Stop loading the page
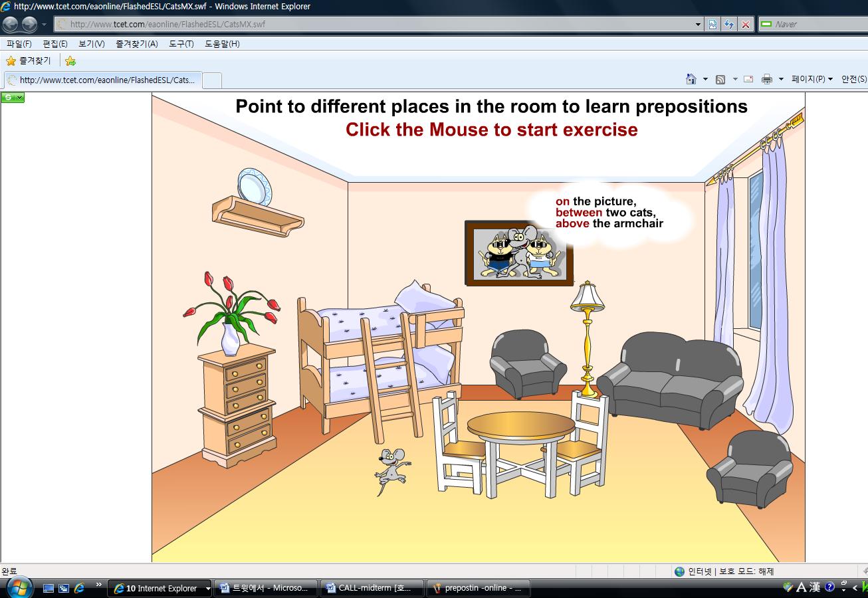 click(744, 25)
